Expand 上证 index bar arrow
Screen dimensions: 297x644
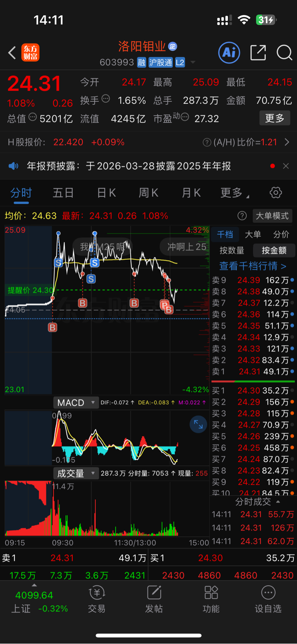[x=34, y=586]
